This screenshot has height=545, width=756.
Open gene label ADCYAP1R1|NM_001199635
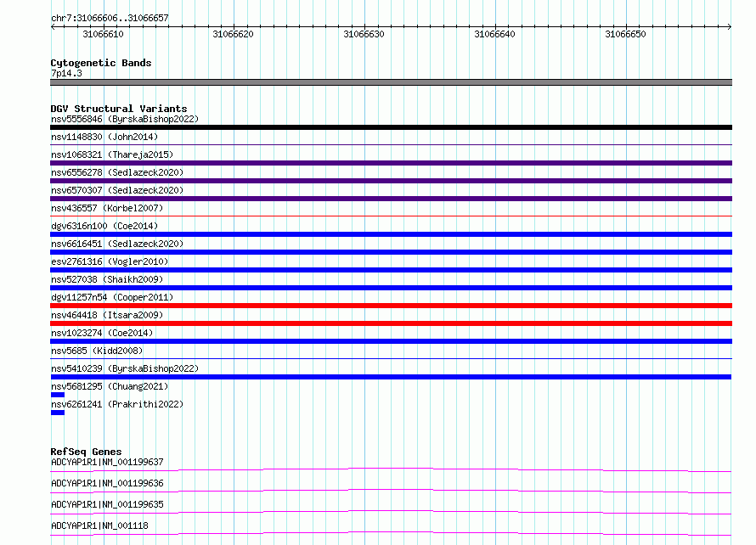107,504
